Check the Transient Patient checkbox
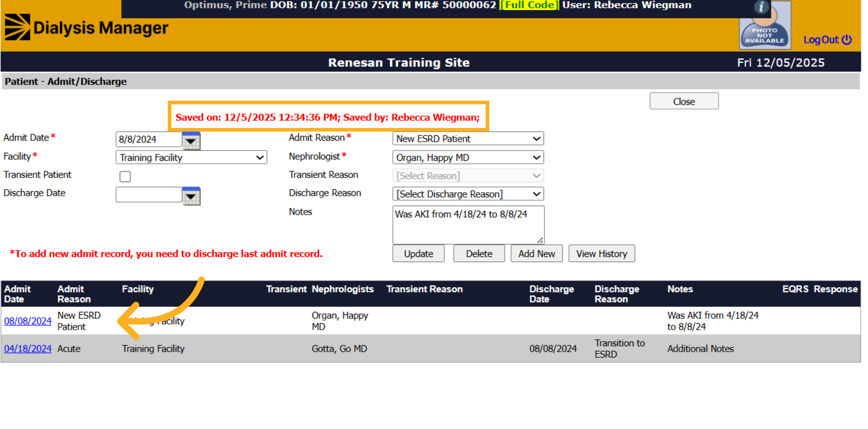Viewport: 868px width, 429px height. click(x=125, y=176)
